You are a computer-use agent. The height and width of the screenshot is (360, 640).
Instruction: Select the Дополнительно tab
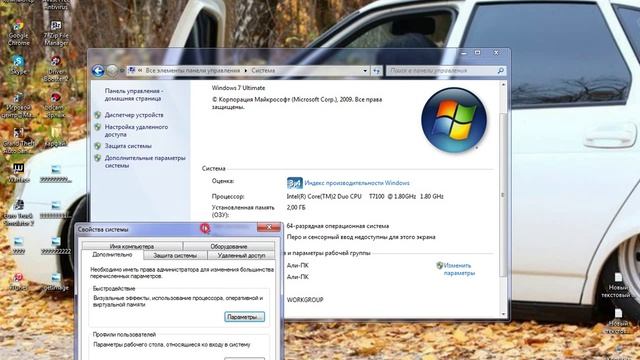pyautogui.click(x=112, y=255)
